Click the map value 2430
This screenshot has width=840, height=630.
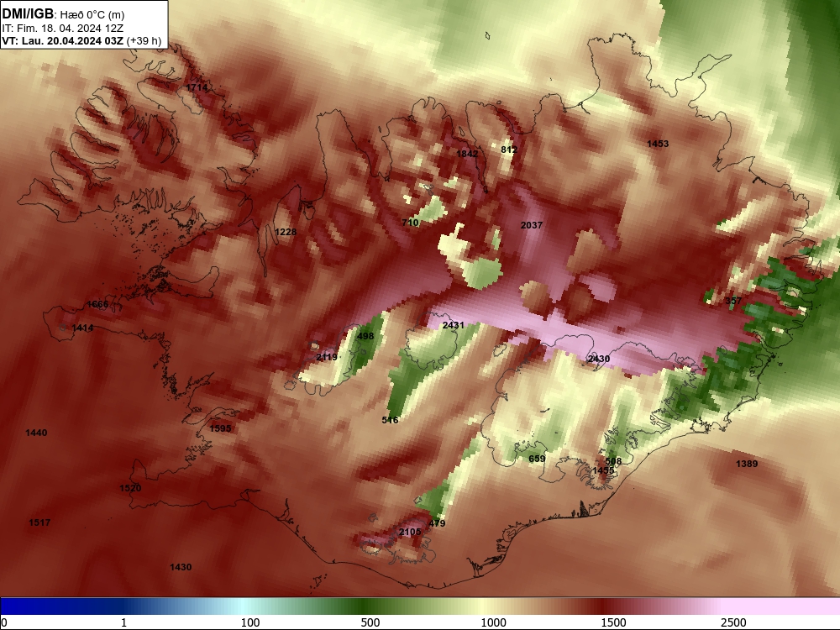pos(599,359)
